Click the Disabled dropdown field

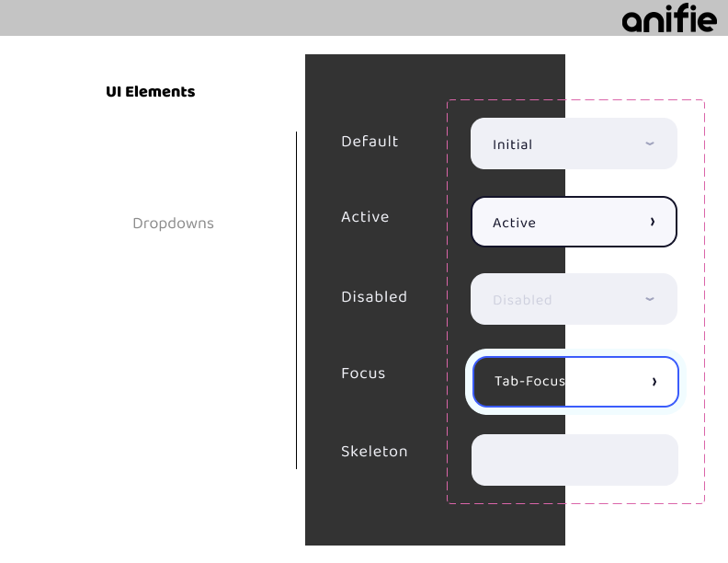pos(574,299)
